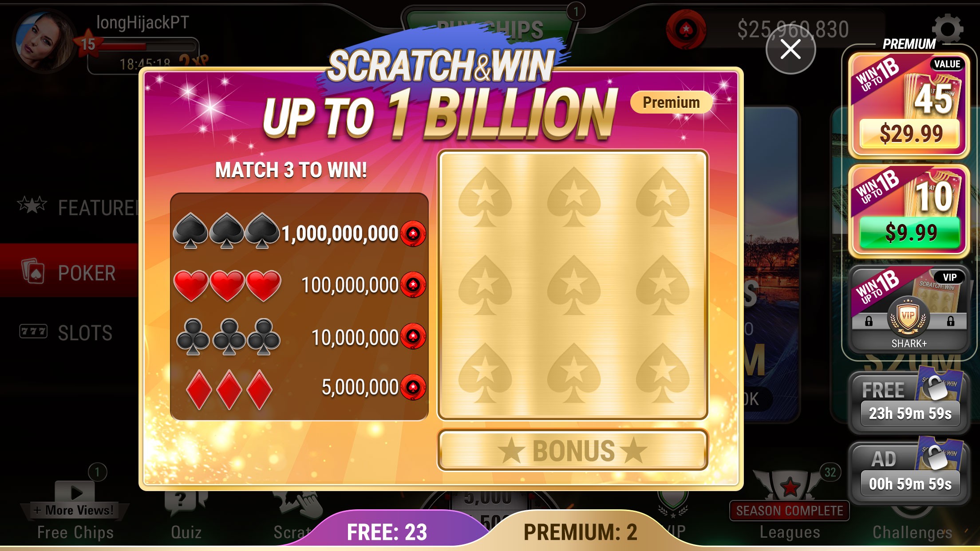Screen dimensions: 980x551
Task: Tap the FREE locked card timer tile
Action: point(909,402)
